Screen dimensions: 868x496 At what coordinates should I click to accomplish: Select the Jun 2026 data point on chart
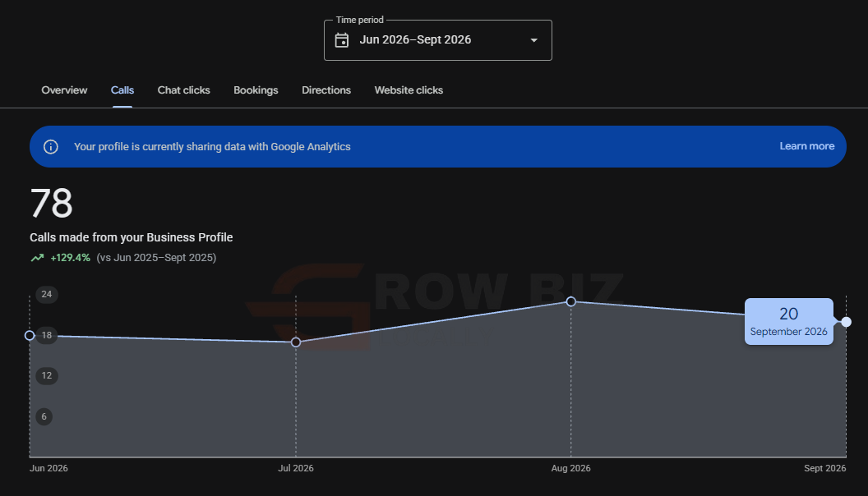tap(30, 336)
